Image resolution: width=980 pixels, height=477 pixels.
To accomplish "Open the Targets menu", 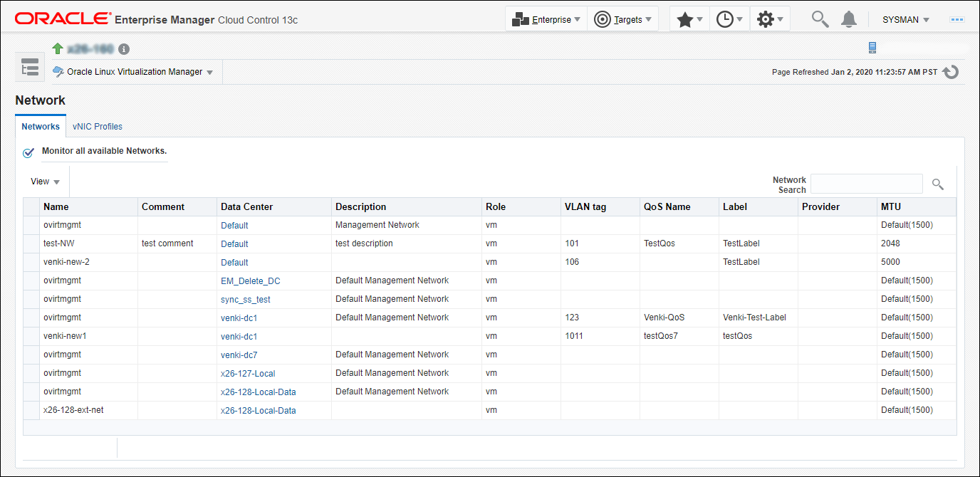I will coord(622,20).
